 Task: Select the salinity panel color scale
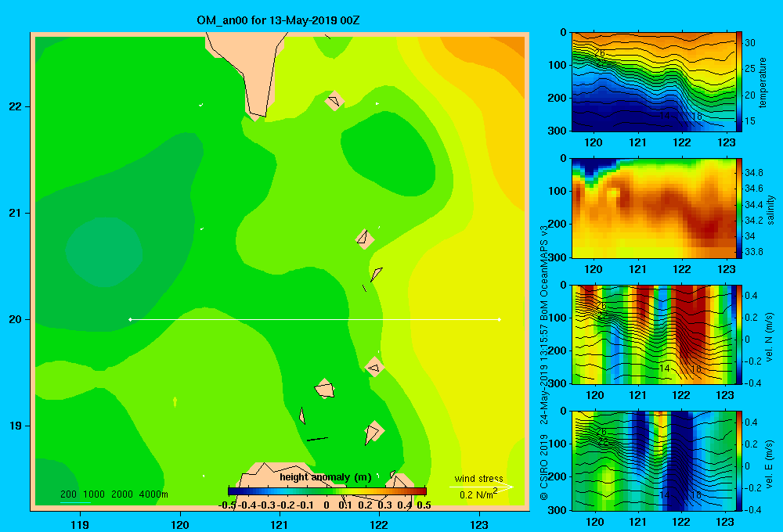pyautogui.click(x=739, y=209)
